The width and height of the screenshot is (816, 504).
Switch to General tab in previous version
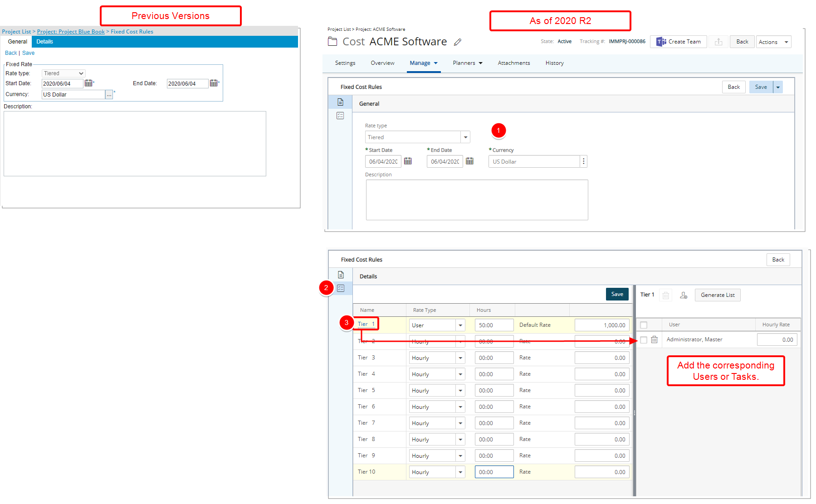click(17, 42)
